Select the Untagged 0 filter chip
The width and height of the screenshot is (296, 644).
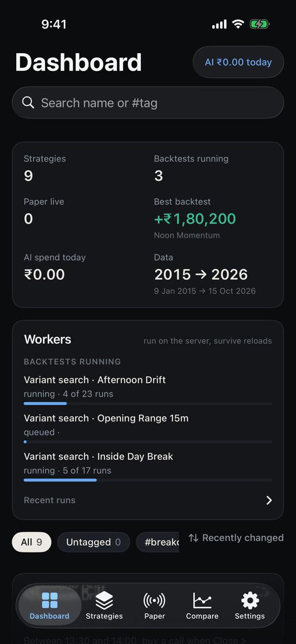tap(93, 542)
